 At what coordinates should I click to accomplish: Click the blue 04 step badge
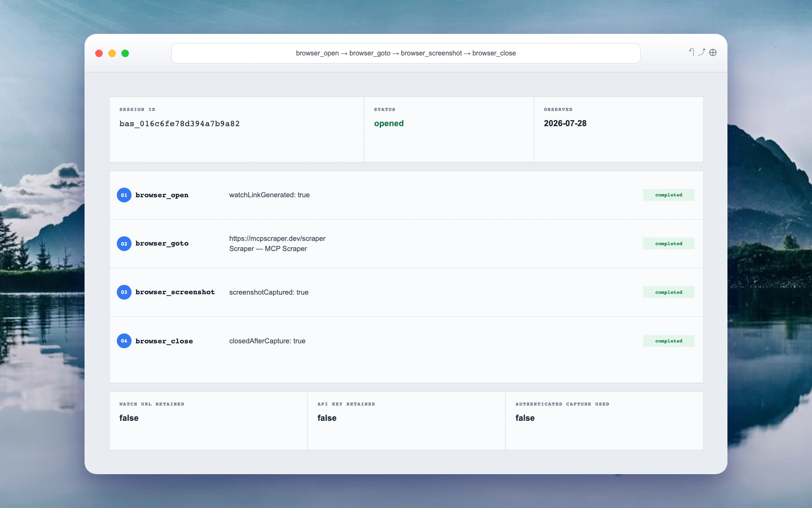coord(124,341)
